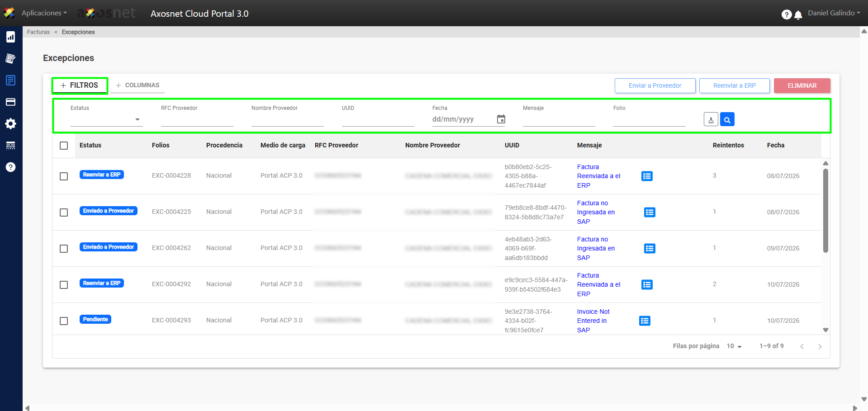The image size is (868, 411).
Task: Open message details icon for EXC-0004225
Action: pos(650,212)
